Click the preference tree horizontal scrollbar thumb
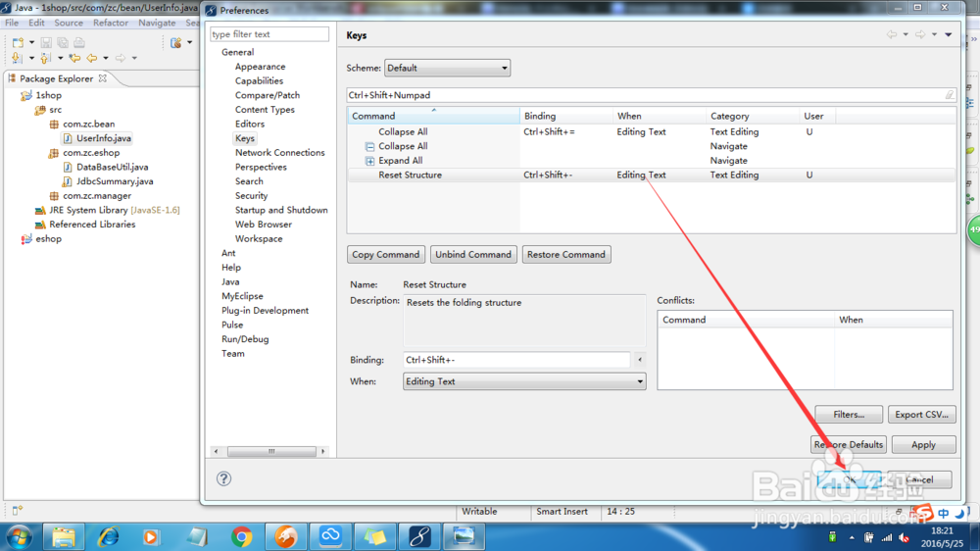This screenshot has height=551, width=980. pos(271,451)
